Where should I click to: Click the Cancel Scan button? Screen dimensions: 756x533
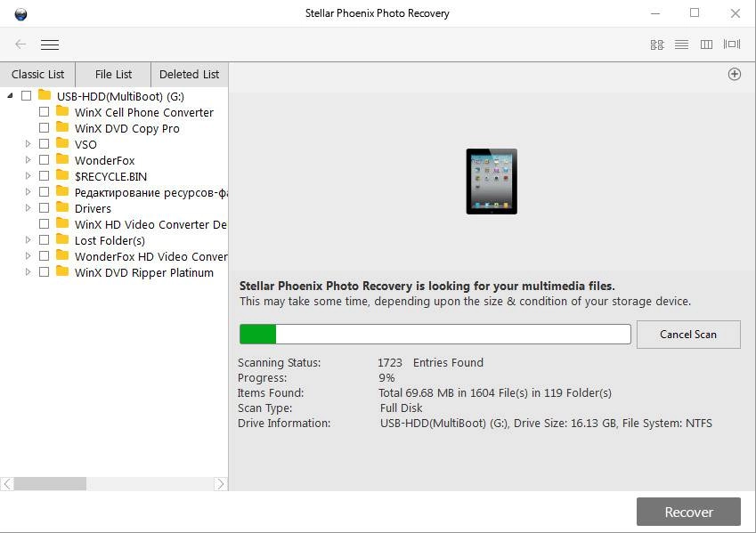(688, 335)
